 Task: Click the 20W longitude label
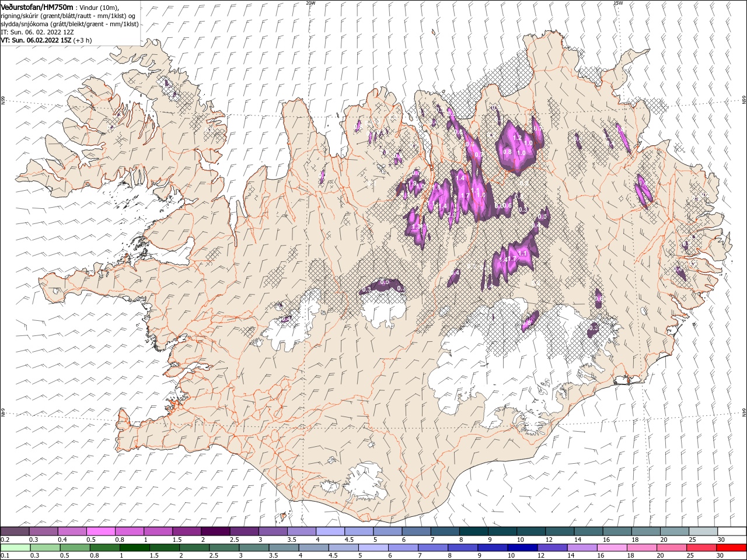coord(310,3)
